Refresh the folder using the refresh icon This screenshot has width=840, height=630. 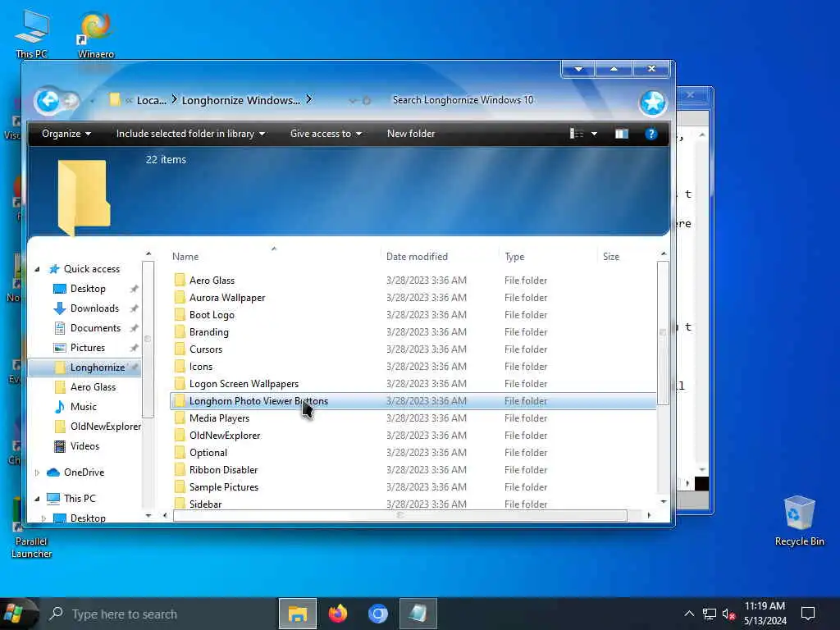click(367, 100)
